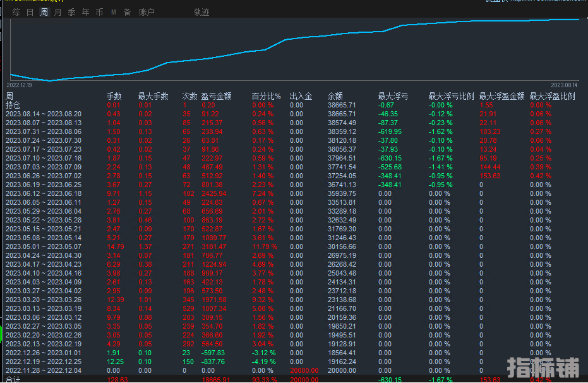
Task: Click the 手数 column header
Action: click(114, 97)
